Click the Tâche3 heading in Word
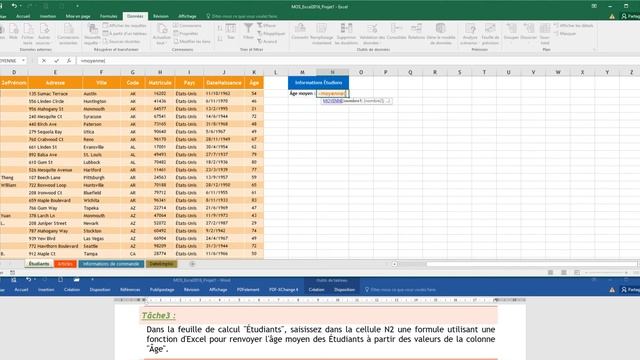Viewport: 640px width, 360px height. pyautogui.click(x=158, y=316)
